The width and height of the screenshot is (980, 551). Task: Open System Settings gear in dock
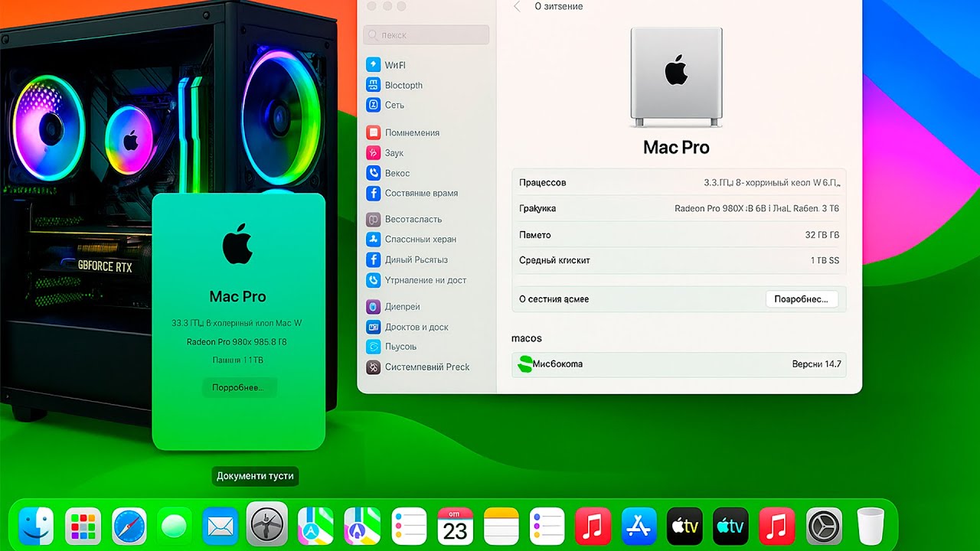coord(824,526)
